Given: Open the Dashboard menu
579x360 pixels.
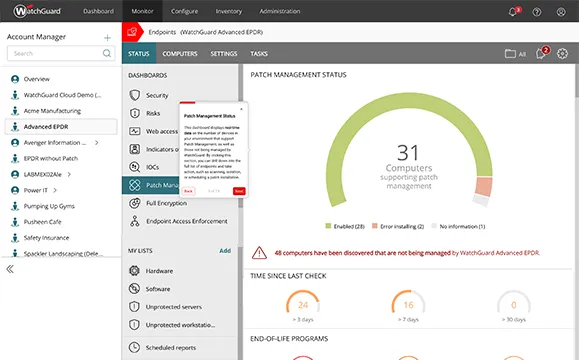Looking at the screenshot, I should click(x=98, y=11).
